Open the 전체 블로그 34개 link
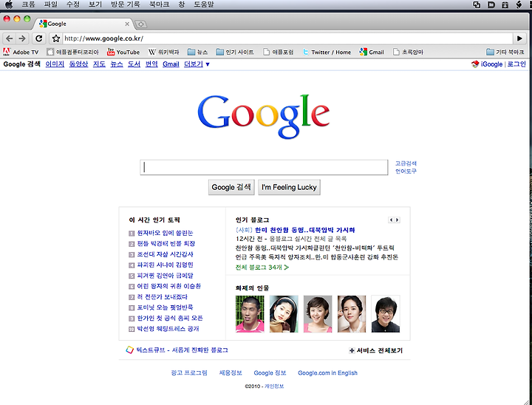The image size is (532, 405). tap(262, 268)
